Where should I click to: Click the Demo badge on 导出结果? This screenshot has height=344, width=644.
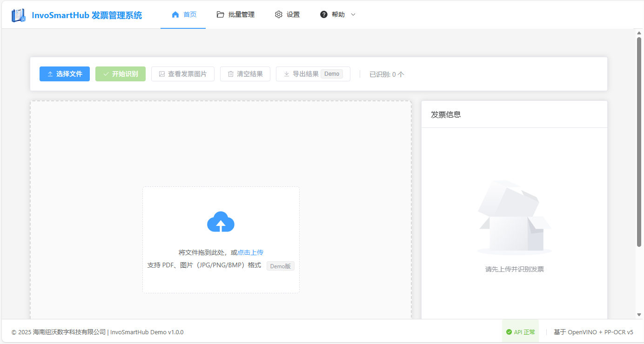[x=332, y=73]
